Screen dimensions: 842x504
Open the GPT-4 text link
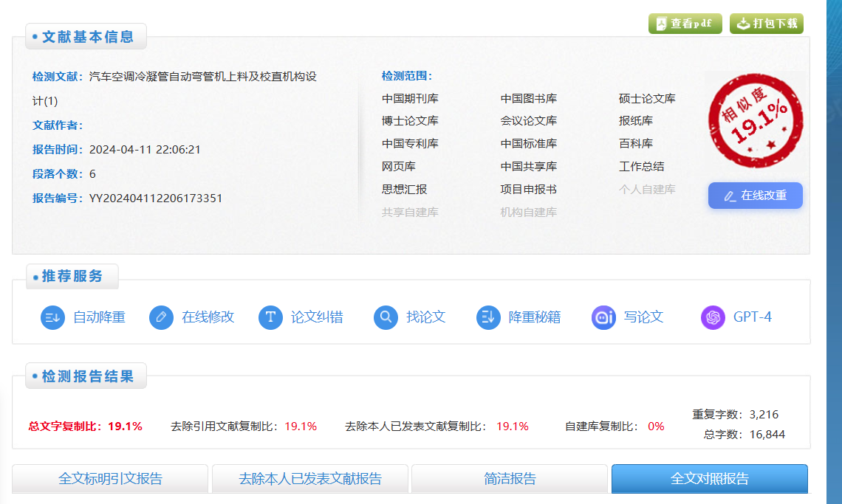click(x=753, y=317)
